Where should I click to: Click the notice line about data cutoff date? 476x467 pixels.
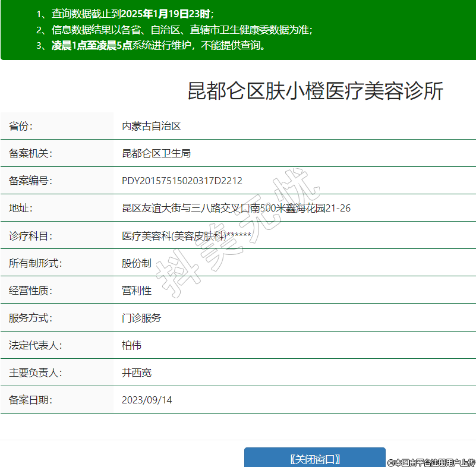pos(125,14)
